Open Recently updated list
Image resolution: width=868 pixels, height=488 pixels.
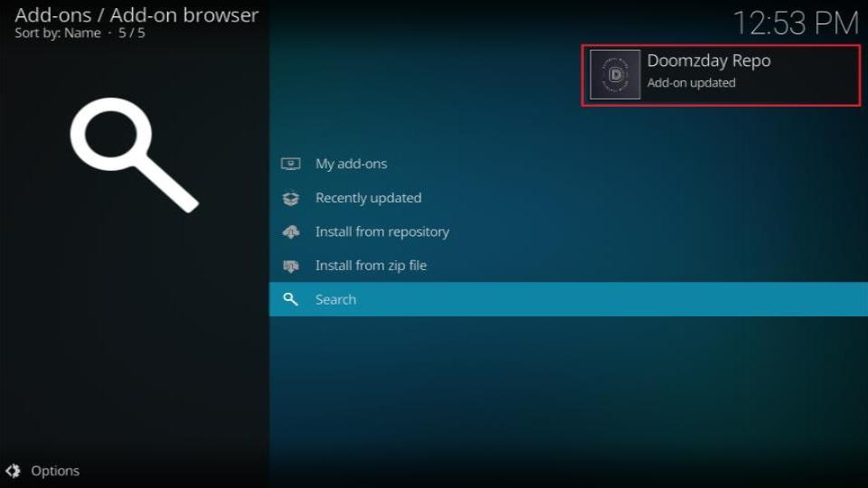(x=568, y=198)
